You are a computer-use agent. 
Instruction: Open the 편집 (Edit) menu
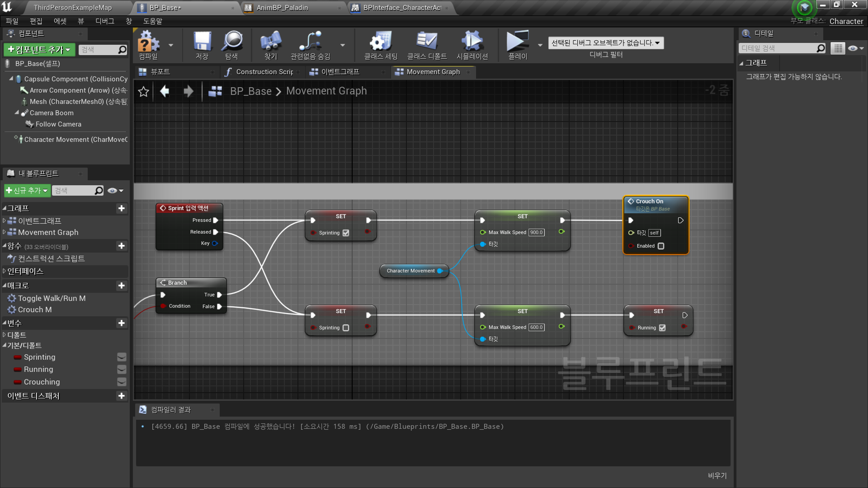[36, 21]
